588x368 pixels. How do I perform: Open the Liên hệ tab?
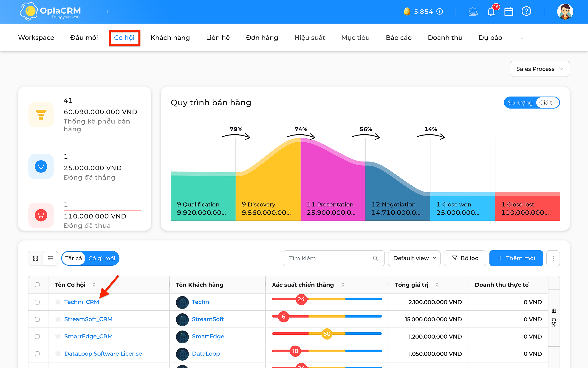[x=218, y=38]
